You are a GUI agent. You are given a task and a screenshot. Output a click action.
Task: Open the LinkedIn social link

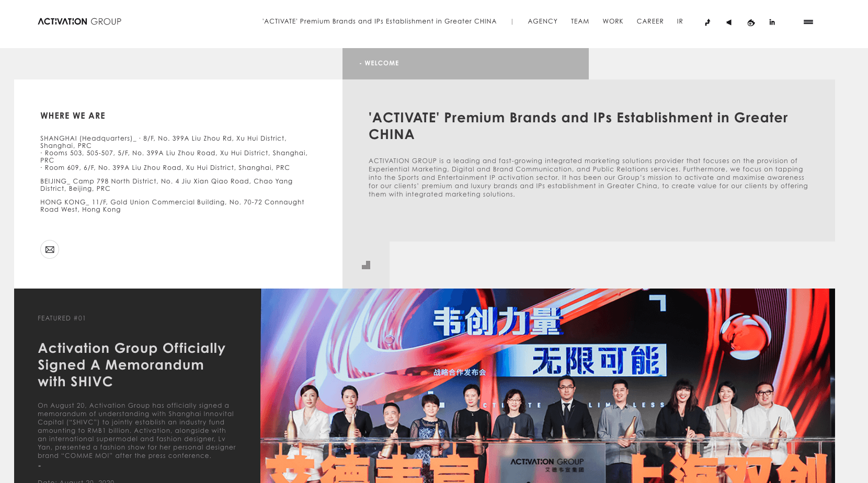tap(772, 22)
